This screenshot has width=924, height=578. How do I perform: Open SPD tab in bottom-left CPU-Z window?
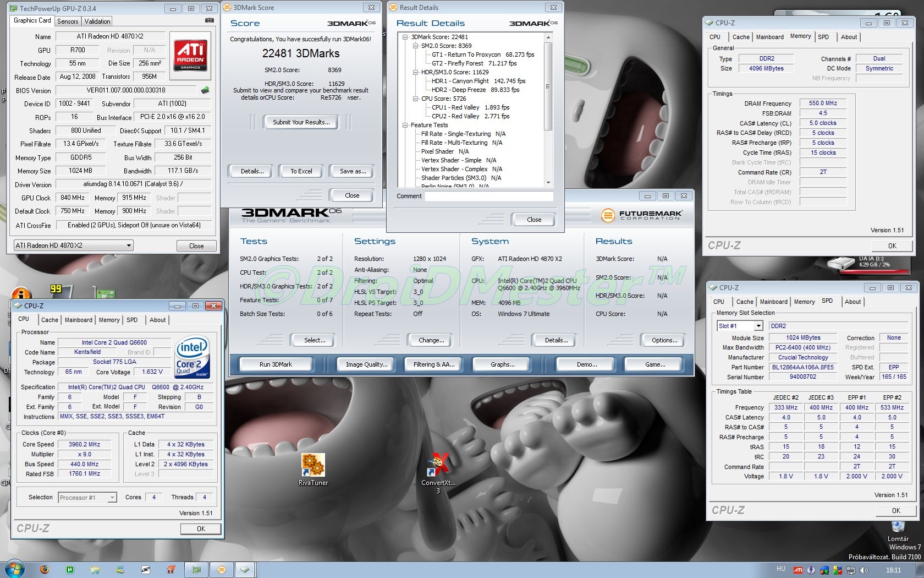132,320
